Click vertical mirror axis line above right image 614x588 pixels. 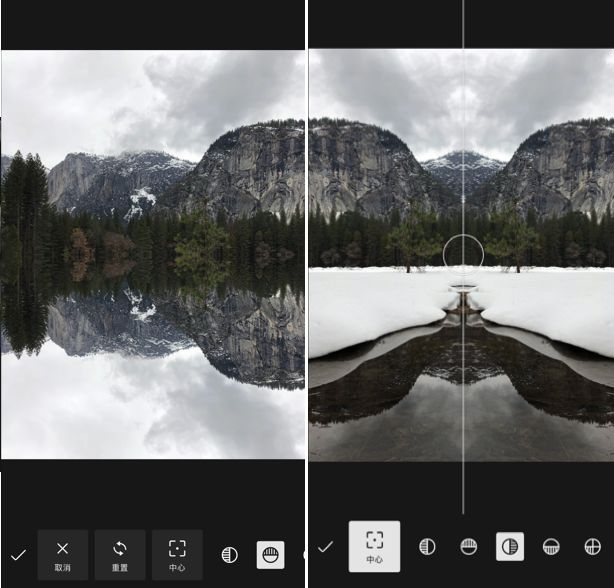coord(463,25)
